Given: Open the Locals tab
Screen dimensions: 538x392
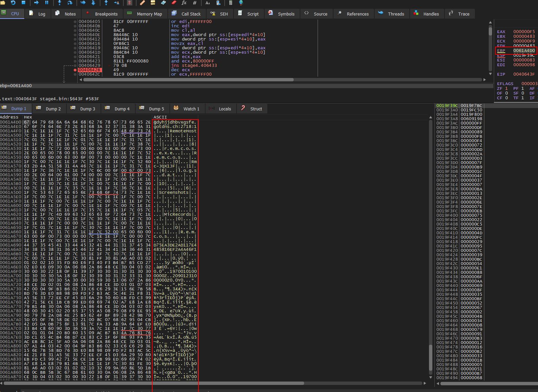Looking at the screenshot, I should click(221, 109).
